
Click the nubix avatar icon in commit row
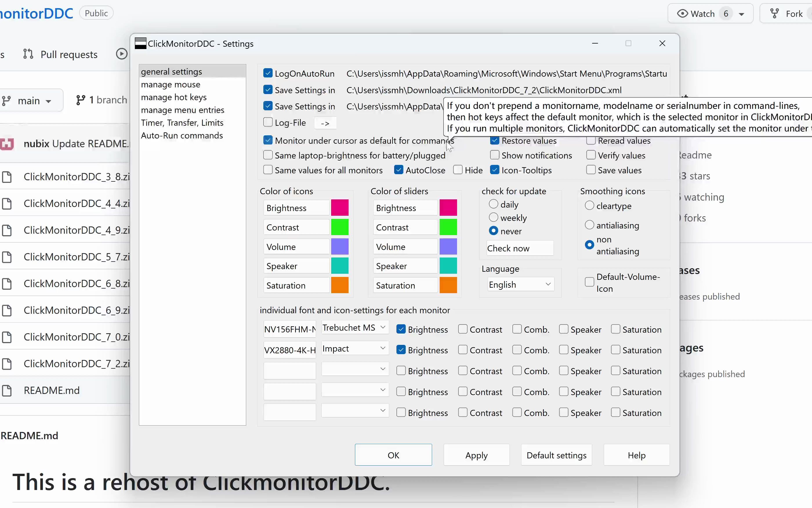[x=7, y=144]
